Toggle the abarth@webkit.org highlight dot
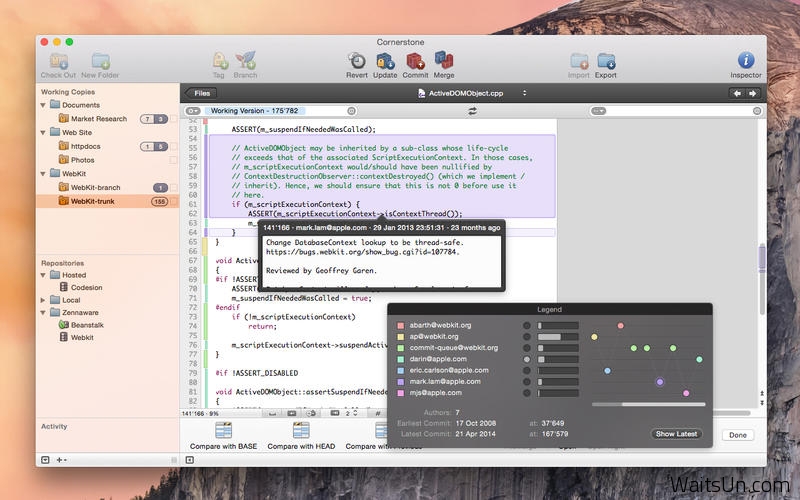Viewport: 800px width, 500px height. point(527,326)
